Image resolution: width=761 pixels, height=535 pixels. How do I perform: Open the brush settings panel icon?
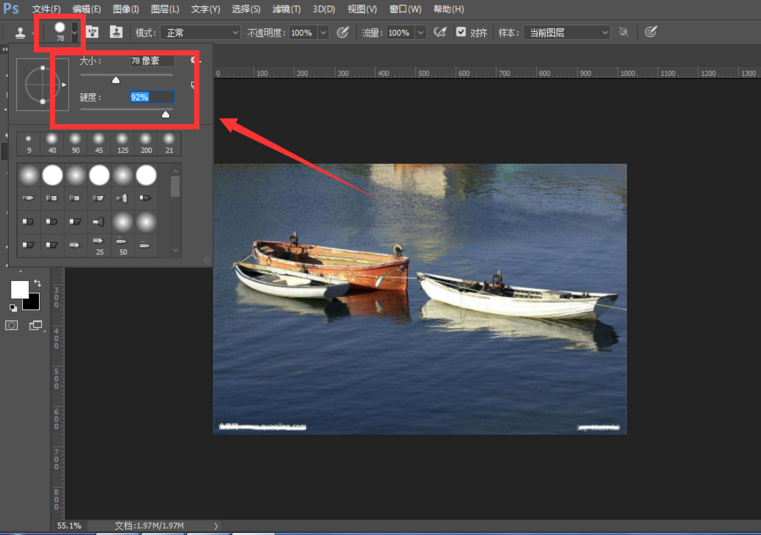[x=93, y=33]
